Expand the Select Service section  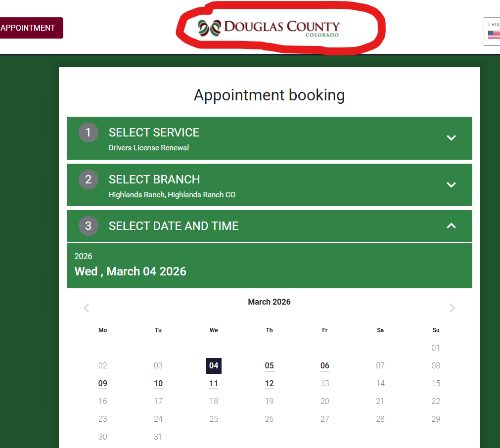click(x=451, y=138)
